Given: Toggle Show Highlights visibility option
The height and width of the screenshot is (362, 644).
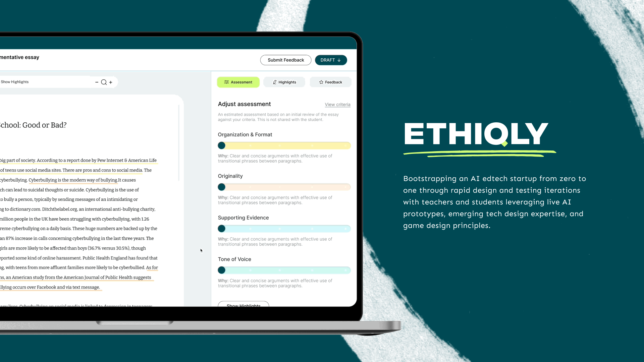Looking at the screenshot, I should (14, 81).
